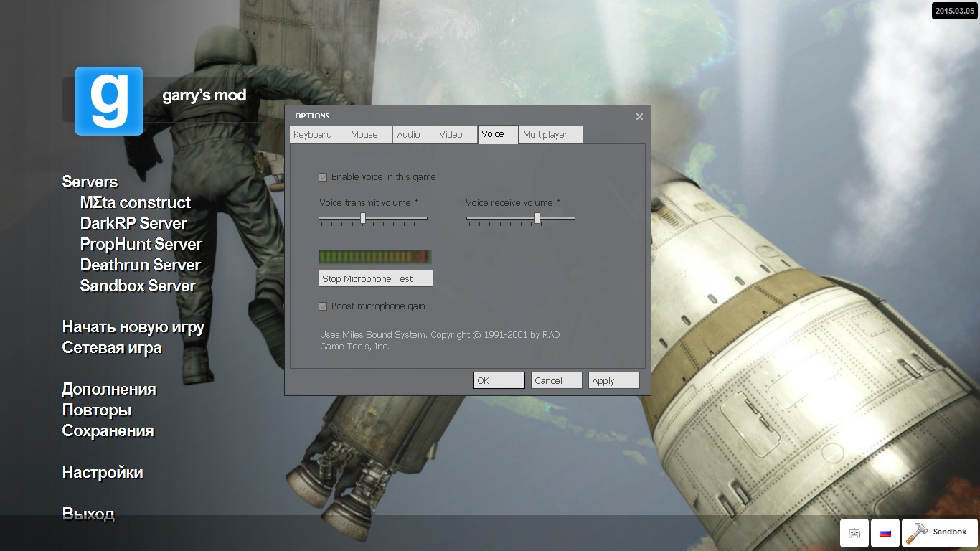The image size is (980, 551).
Task: Cancel the Options dialog
Action: 556,380
